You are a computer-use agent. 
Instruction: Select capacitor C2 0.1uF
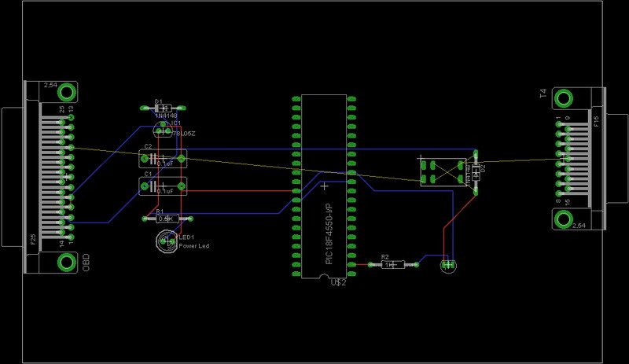coord(163,159)
